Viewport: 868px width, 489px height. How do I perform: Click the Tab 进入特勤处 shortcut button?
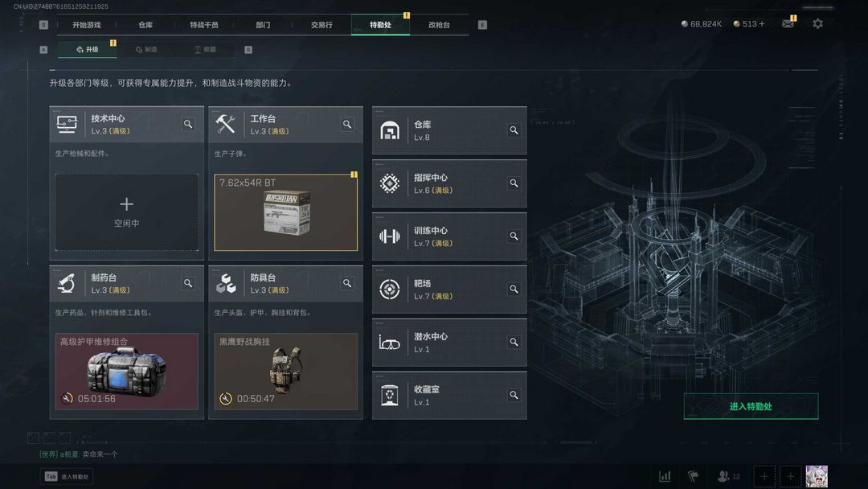(67, 476)
